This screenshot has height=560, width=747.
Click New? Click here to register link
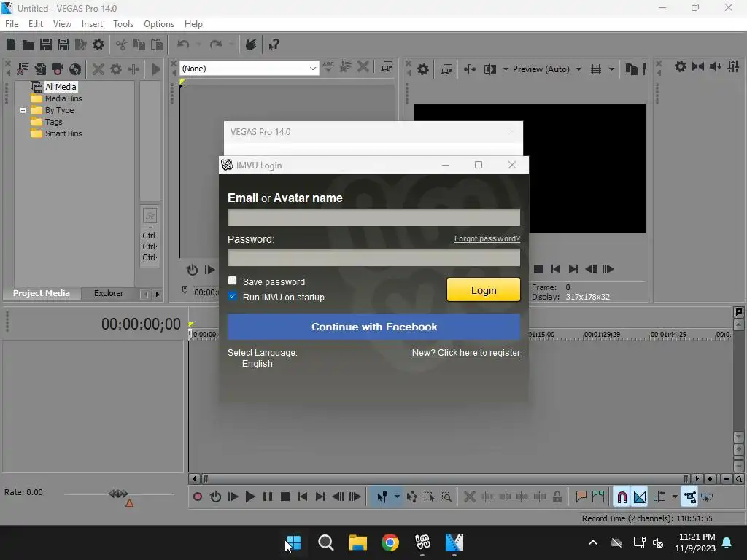tap(466, 353)
